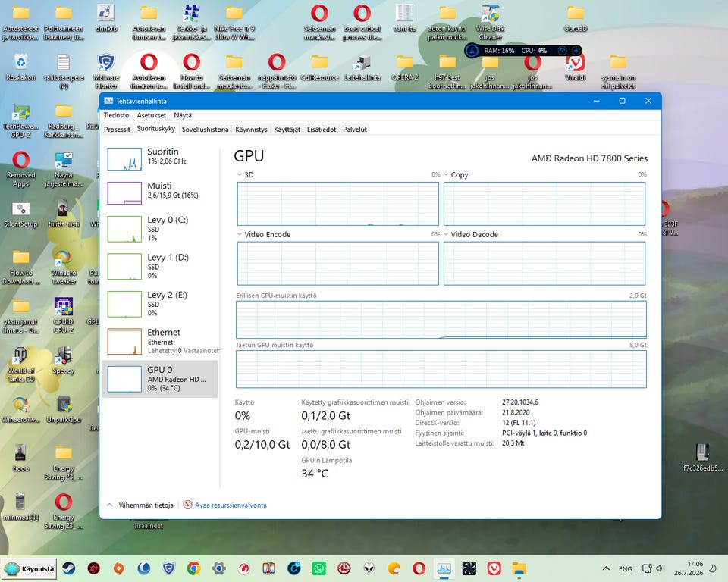Open the Asetukset menu
The image size is (728, 582).
[x=152, y=115]
